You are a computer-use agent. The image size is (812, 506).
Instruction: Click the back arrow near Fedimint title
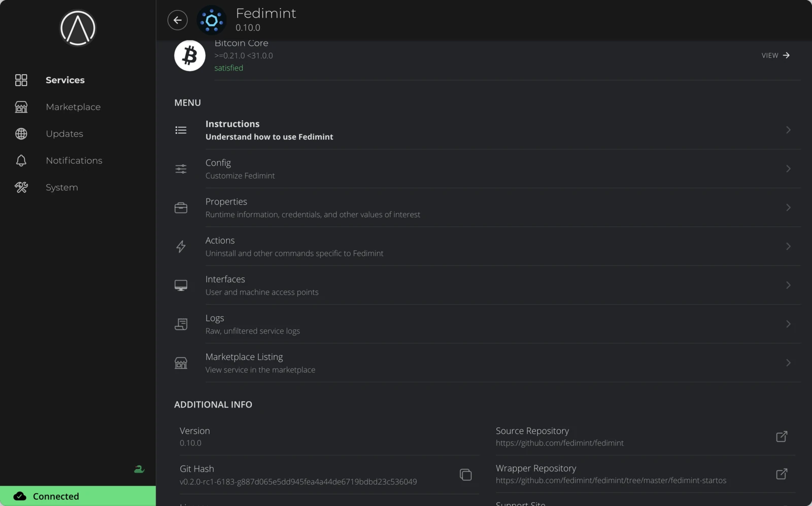click(x=177, y=20)
